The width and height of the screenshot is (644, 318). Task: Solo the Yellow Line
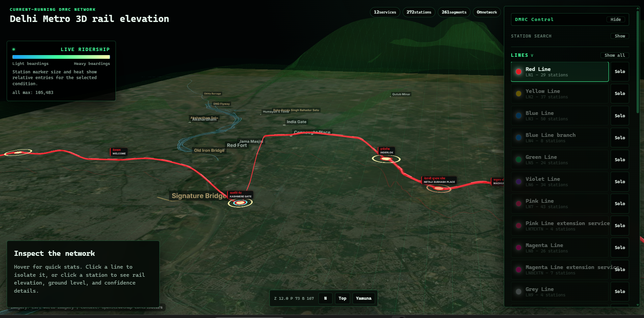click(620, 94)
